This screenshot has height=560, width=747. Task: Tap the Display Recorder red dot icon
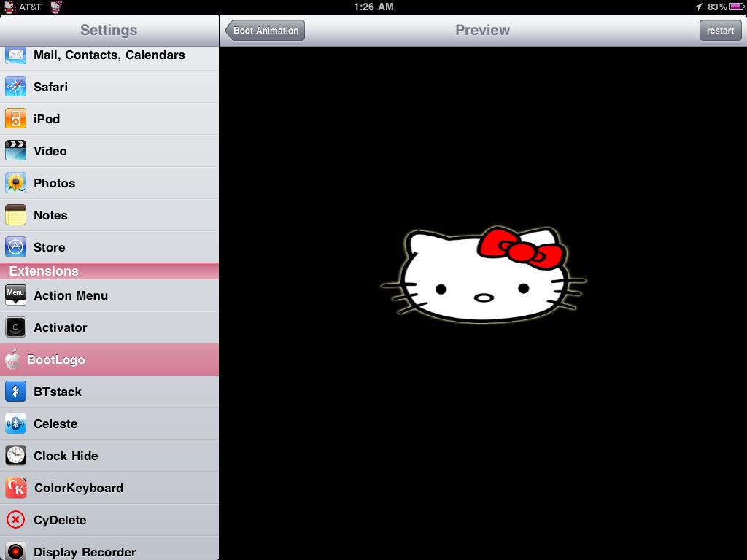click(x=16, y=551)
